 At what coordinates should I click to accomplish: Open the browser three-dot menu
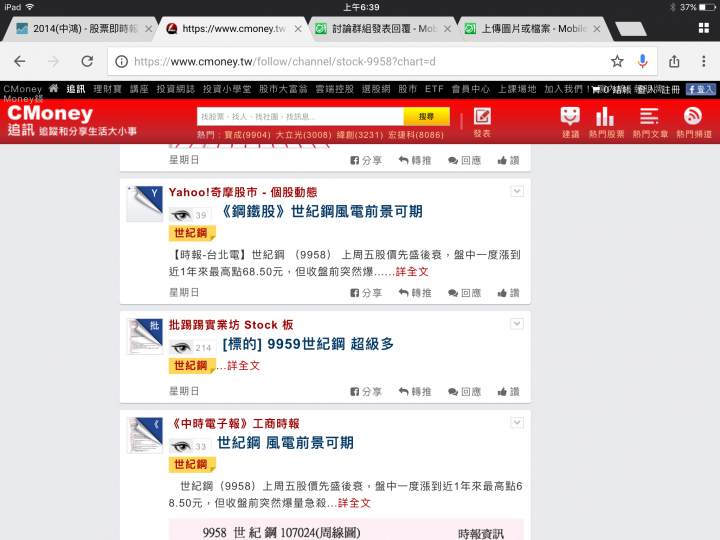click(703, 61)
